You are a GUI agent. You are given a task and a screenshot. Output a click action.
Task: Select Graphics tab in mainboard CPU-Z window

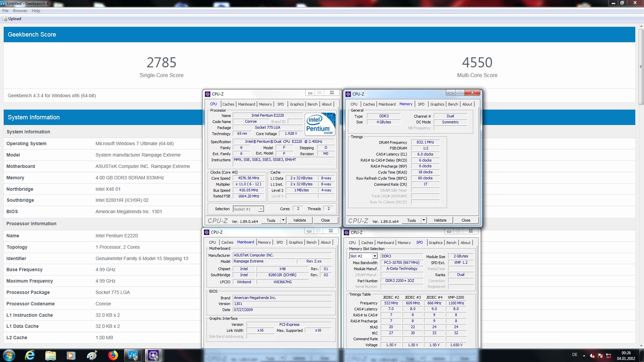pyautogui.click(x=296, y=242)
